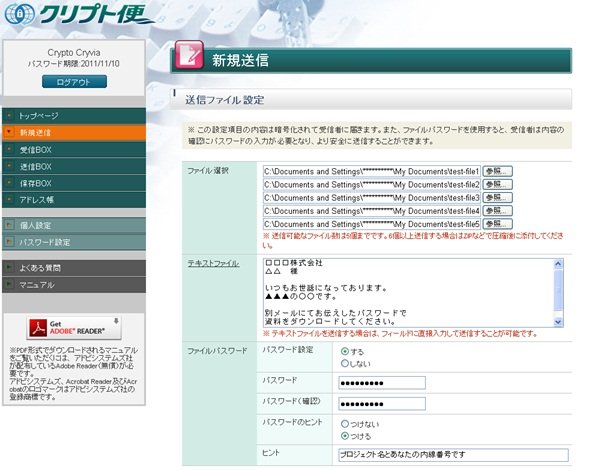
Task: Click folder icon beside 個人設定 menu item
Action: point(9,225)
